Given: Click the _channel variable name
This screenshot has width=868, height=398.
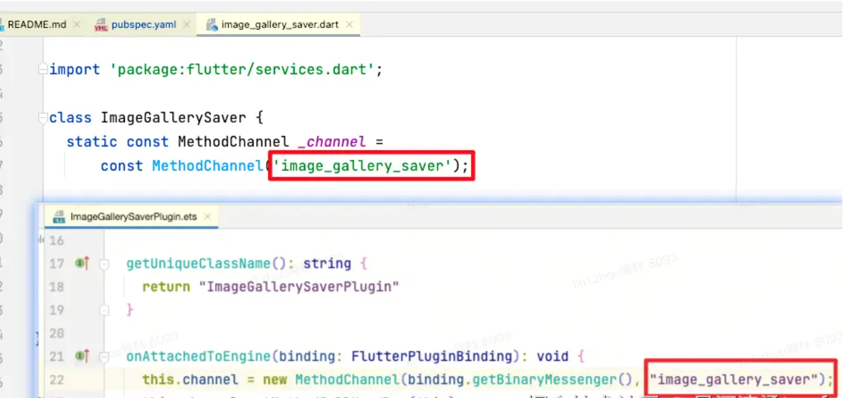Looking at the screenshot, I should (332, 142).
